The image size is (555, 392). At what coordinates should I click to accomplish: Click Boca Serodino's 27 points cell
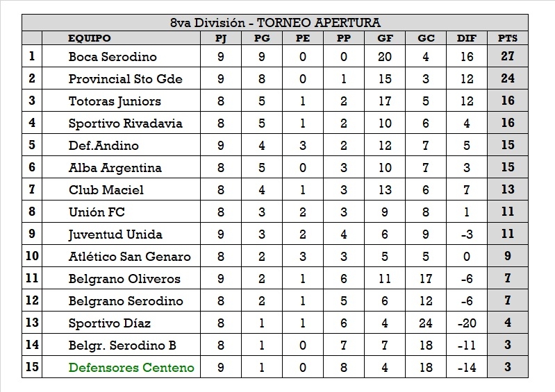click(x=508, y=57)
